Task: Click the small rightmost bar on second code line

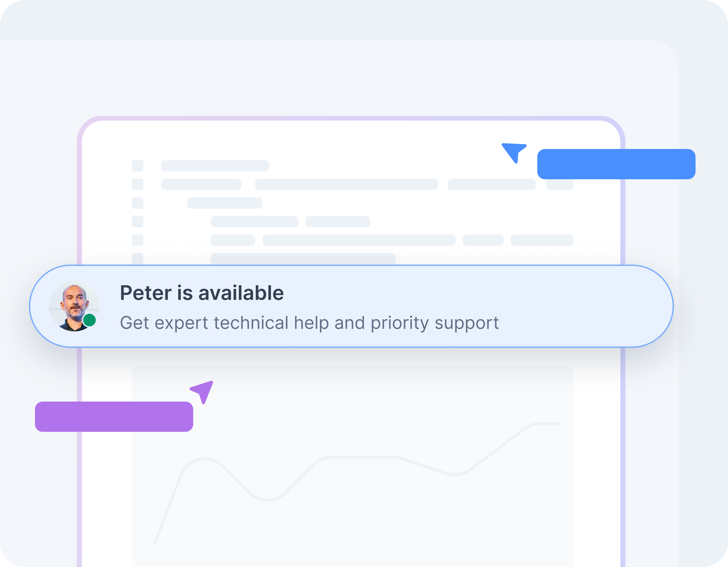Action: click(559, 185)
